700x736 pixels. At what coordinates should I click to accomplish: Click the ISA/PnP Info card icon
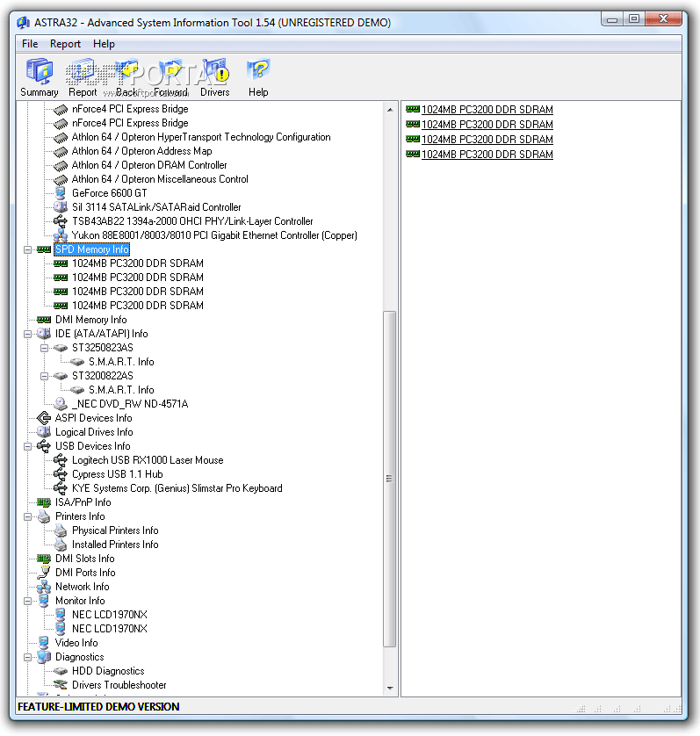click(x=44, y=502)
